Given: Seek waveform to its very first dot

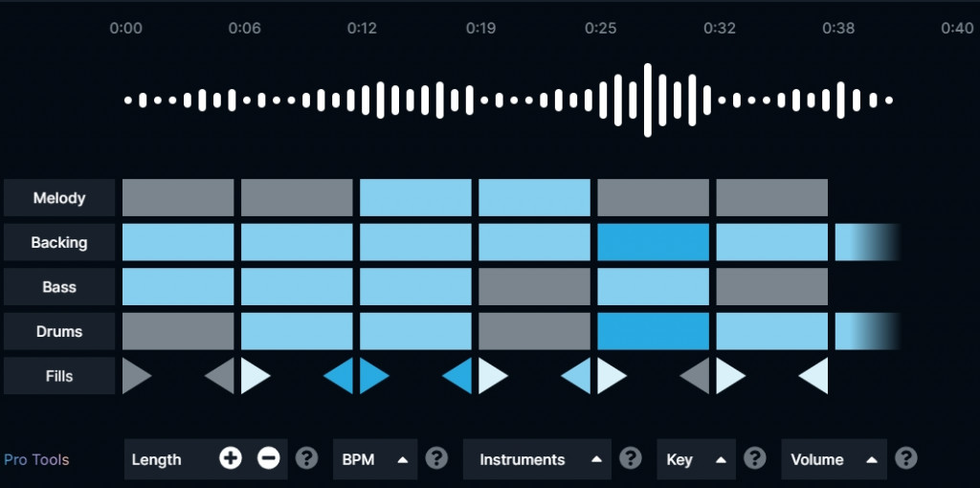Looking at the screenshot, I should tap(128, 100).
